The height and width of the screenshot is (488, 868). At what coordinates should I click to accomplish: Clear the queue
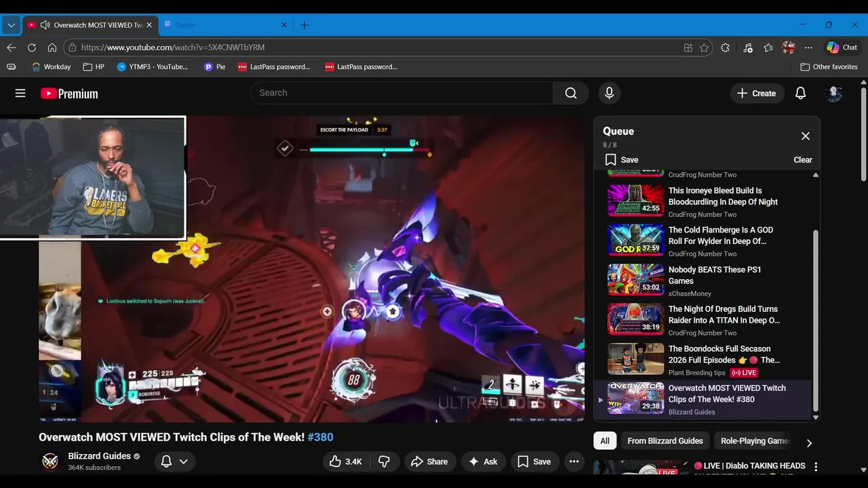[x=803, y=160]
